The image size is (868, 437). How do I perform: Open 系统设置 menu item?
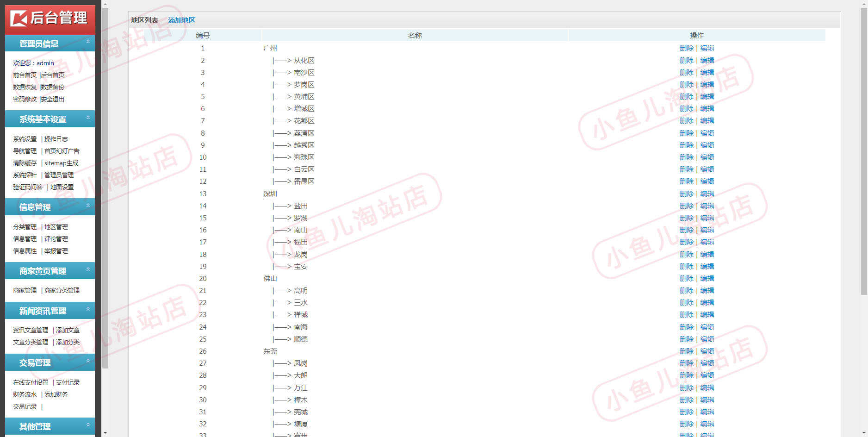(x=25, y=139)
